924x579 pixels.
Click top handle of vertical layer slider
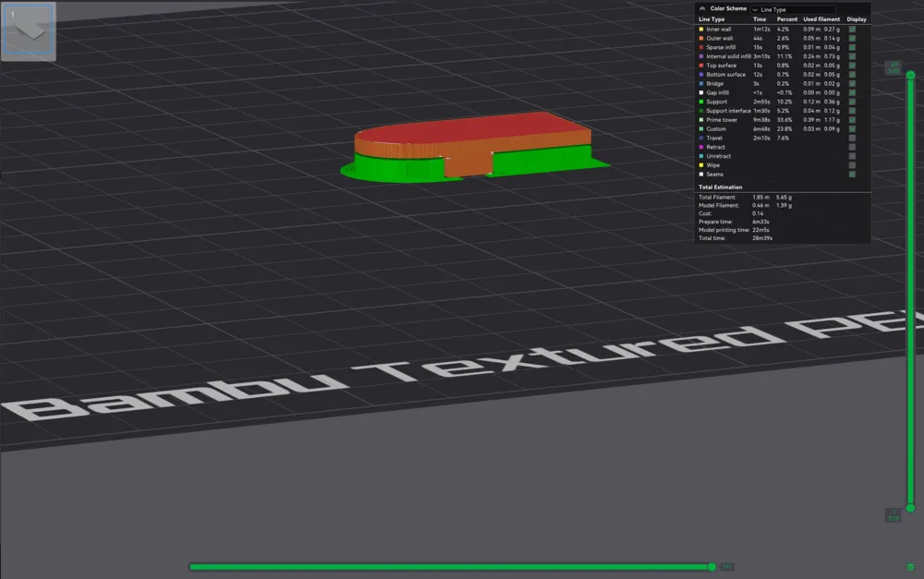pos(910,75)
